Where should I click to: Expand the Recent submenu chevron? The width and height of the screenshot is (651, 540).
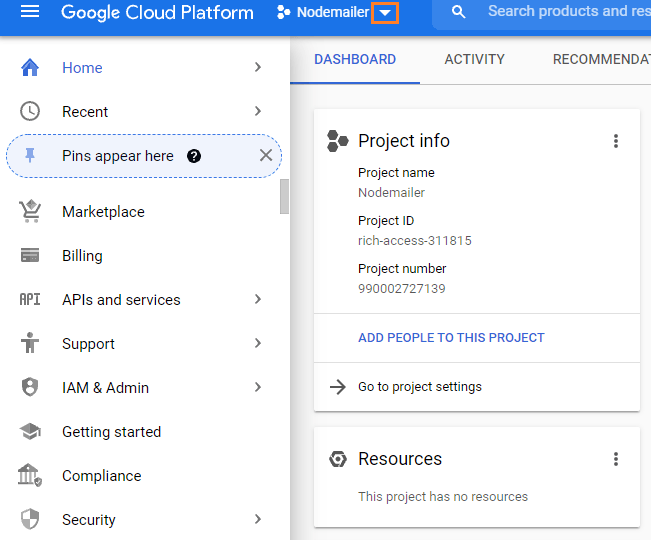258,111
